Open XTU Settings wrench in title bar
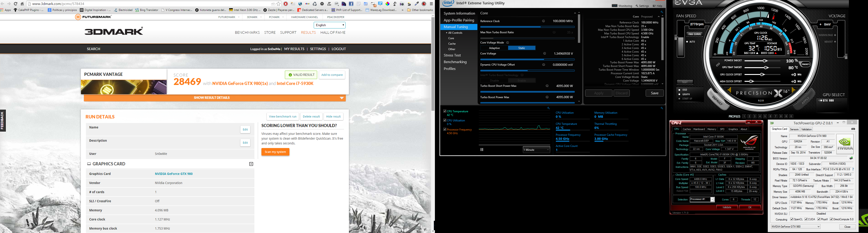 [x=642, y=6]
